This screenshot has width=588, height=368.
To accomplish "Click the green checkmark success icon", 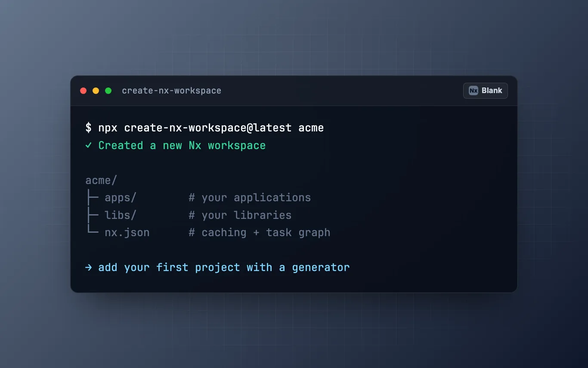I will (x=88, y=146).
